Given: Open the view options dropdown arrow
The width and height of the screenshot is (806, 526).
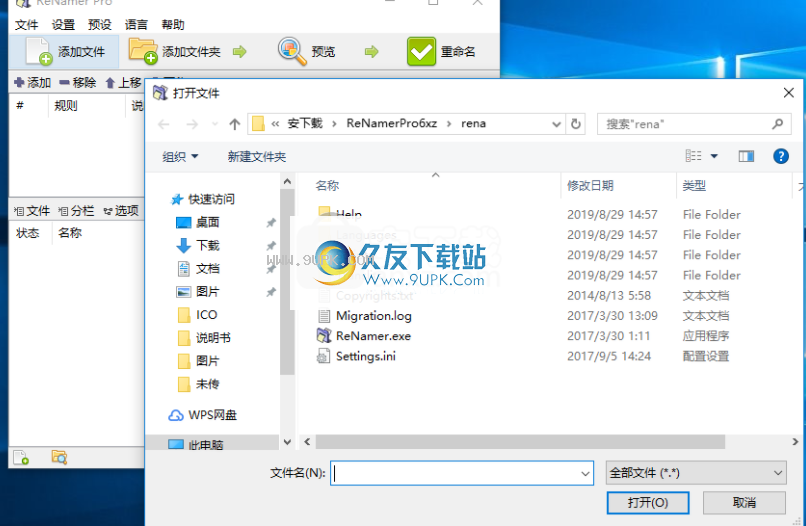Looking at the screenshot, I should click(714, 156).
